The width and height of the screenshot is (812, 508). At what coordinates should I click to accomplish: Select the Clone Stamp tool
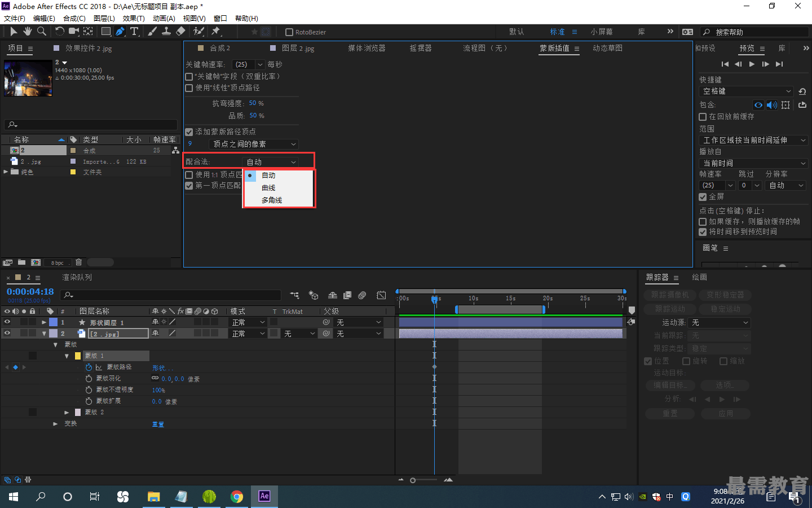point(166,32)
